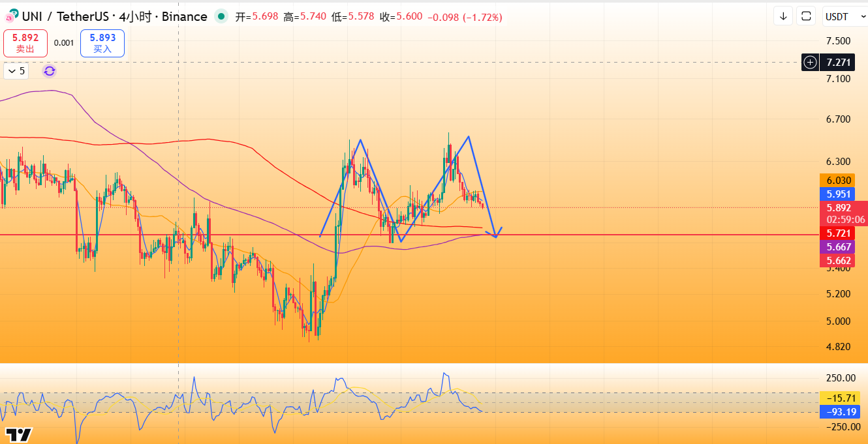The width and height of the screenshot is (868, 444).
Task: Click the green market status dot
Action: (222, 16)
